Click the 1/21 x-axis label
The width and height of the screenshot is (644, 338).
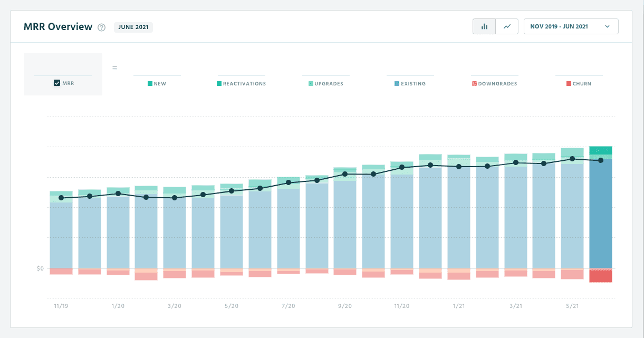459,306
